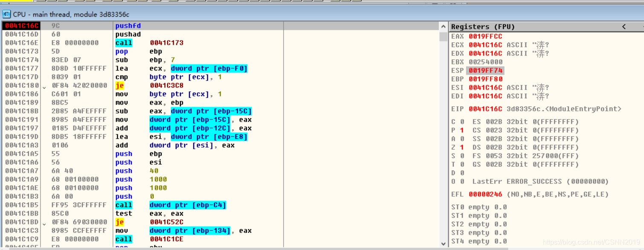Select push 1000 at address 0041C1A9

click(x=141, y=180)
